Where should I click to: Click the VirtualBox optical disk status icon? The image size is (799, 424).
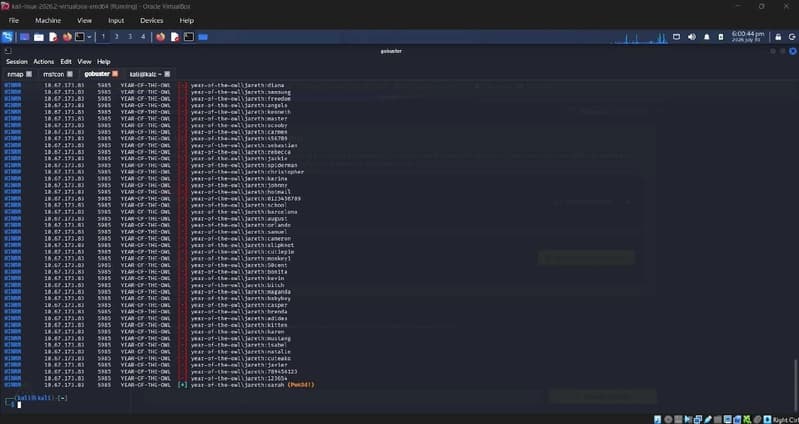(668, 419)
